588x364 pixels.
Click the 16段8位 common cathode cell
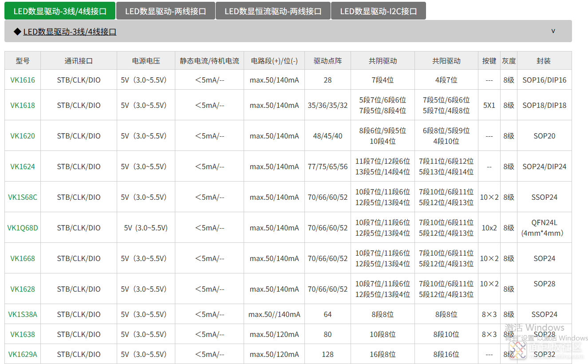click(x=383, y=354)
